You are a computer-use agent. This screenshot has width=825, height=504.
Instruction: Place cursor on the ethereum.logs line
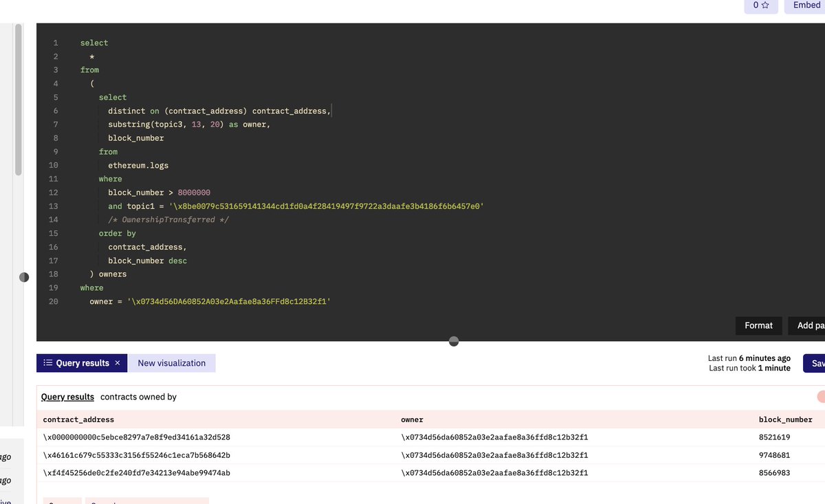[x=138, y=165]
